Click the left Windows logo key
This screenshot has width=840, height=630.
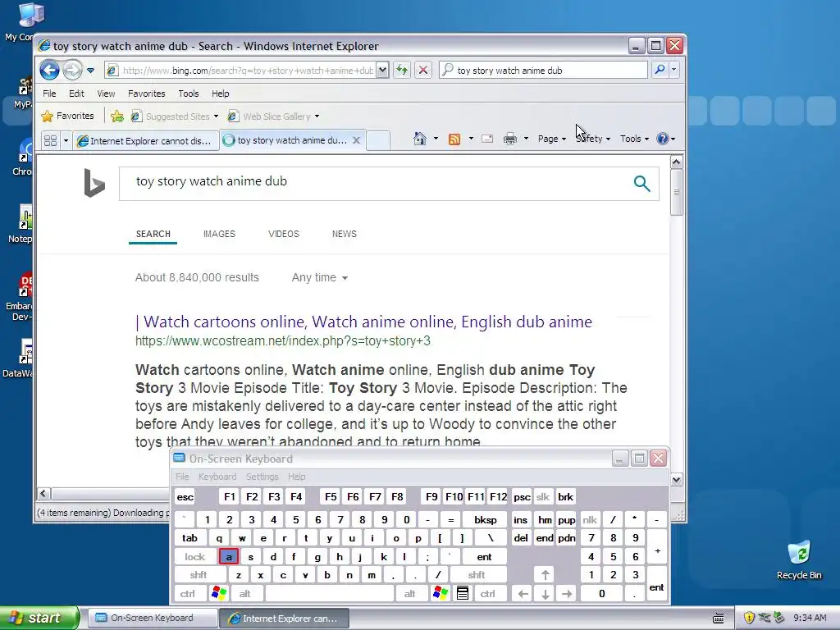(218, 593)
